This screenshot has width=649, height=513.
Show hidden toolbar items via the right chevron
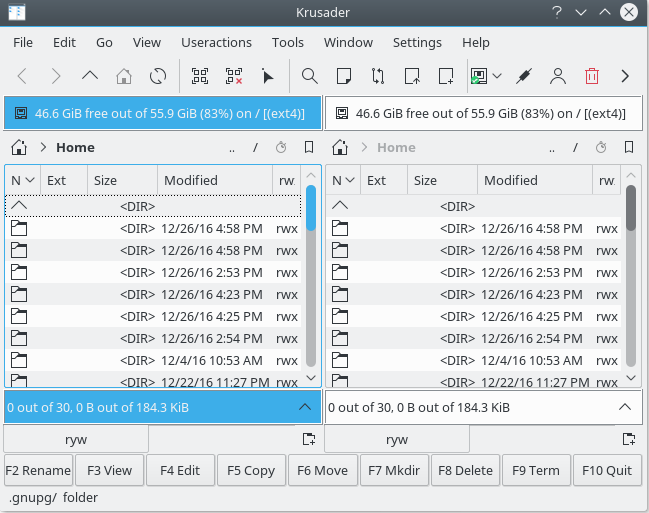(x=626, y=76)
